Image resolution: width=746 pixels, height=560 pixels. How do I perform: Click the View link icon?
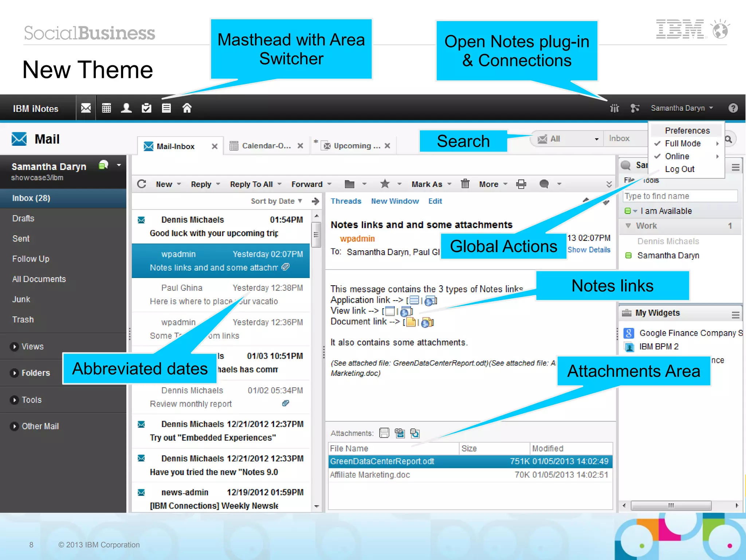(x=390, y=311)
